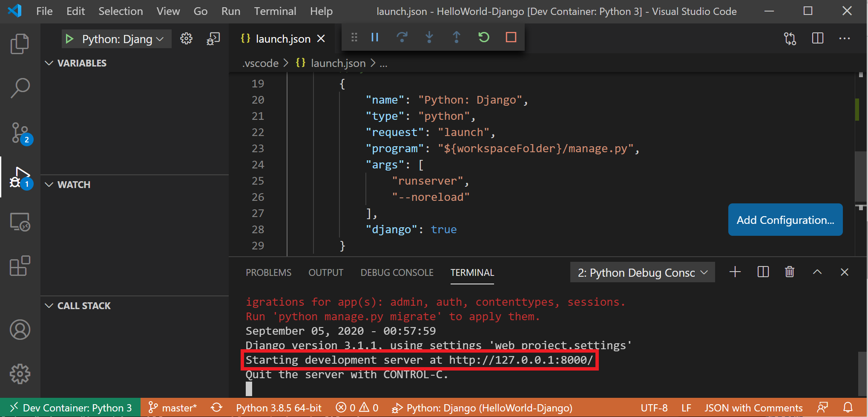Restart the debug session
868x417 pixels.
click(483, 38)
